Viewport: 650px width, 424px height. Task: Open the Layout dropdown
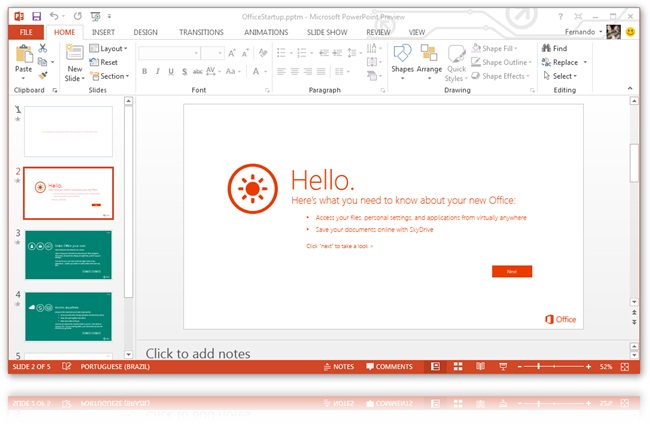[109, 48]
